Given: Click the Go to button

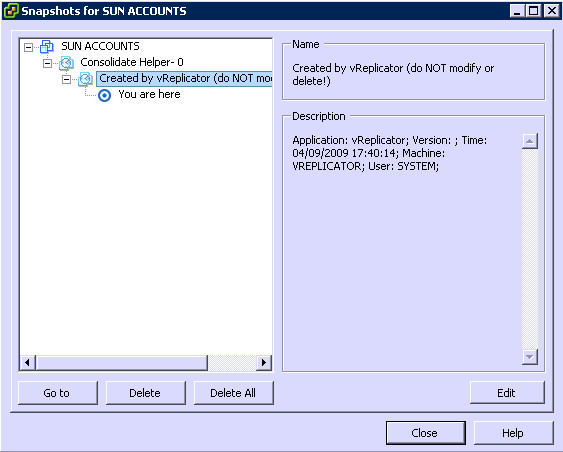Looking at the screenshot, I should pos(57,393).
